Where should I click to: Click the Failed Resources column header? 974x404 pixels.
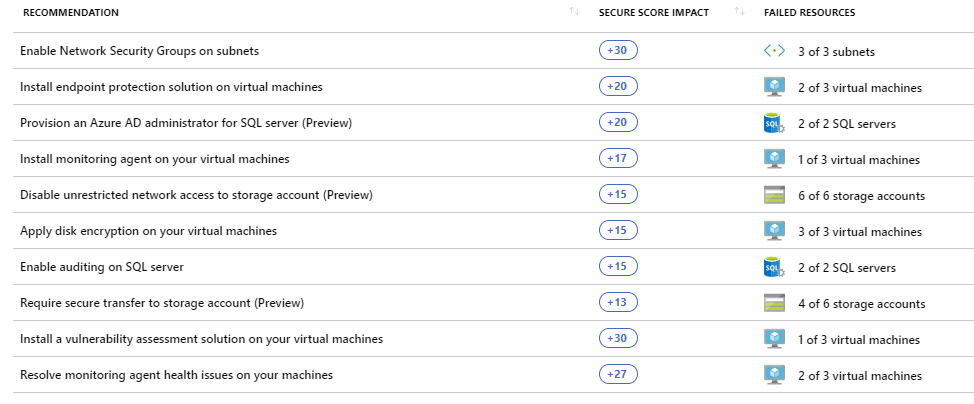(x=809, y=12)
